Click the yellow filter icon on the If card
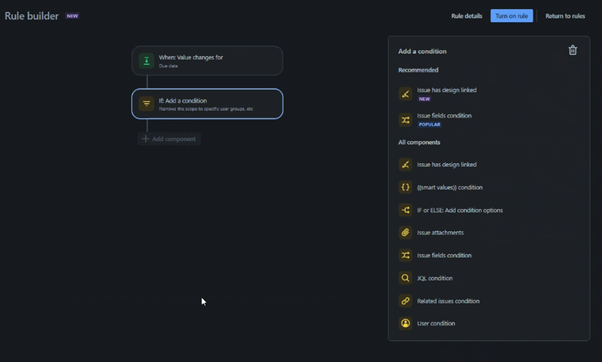The image size is (602, 362). click(146, 104)
